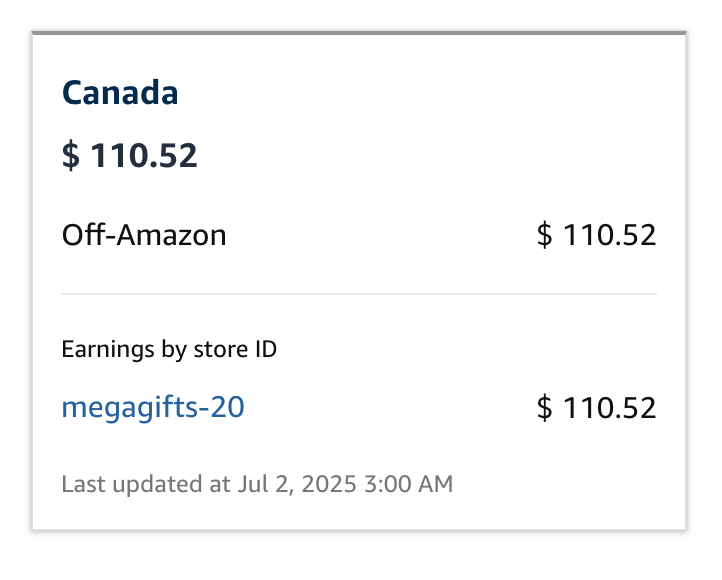Click the dollar sign in Off-Amazon row
Screen dimensions: 722x580
pos(545,236)
